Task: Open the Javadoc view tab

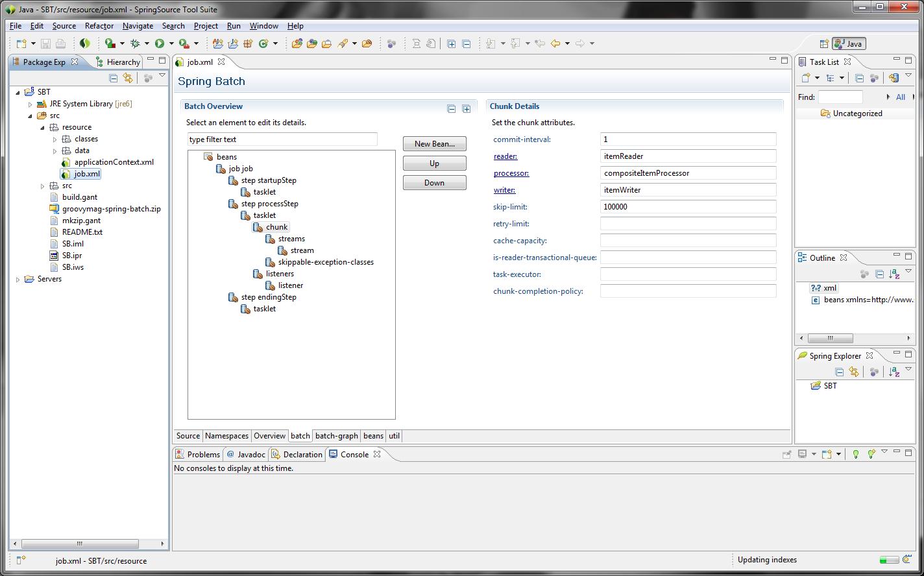Action: 246,454
